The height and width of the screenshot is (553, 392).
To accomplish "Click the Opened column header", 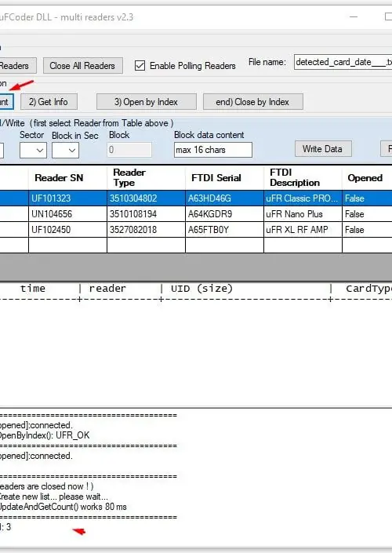I will click(367, 178).
